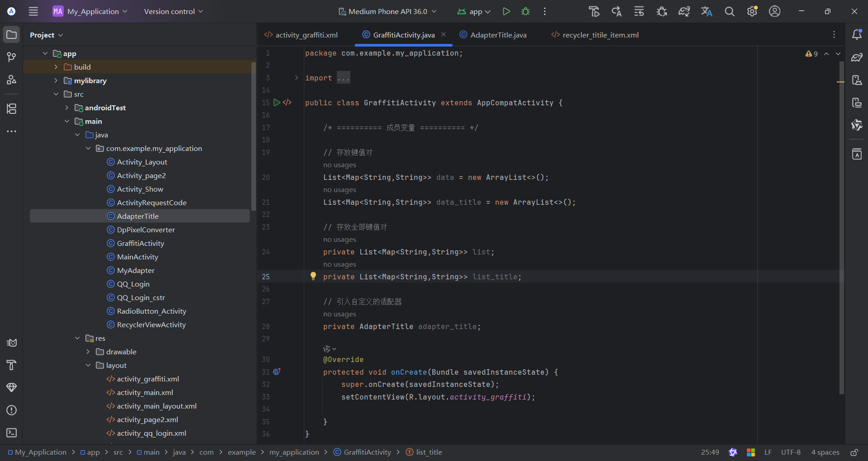The height and width of the screenshot is (461, 868).
Task: Open the Build hammer tool window
Action: 12,365
